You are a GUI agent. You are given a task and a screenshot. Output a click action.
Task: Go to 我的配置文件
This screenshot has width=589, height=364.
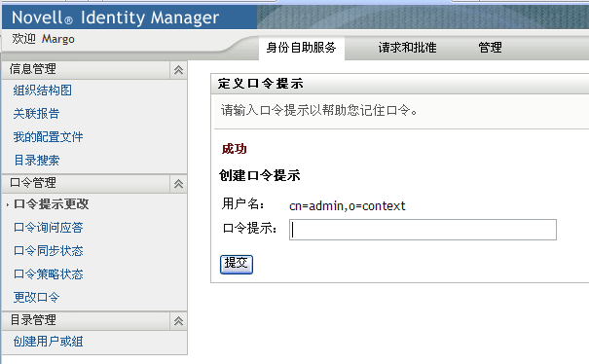pyautogui.click(x=48, y=137)
